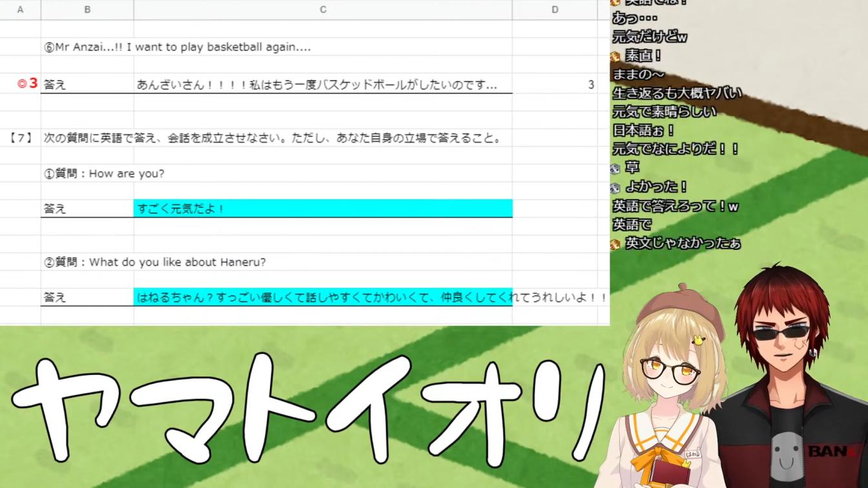Select the あんざいさん translation answer cell
868x488 pixels.
click(x=316, y=85)
